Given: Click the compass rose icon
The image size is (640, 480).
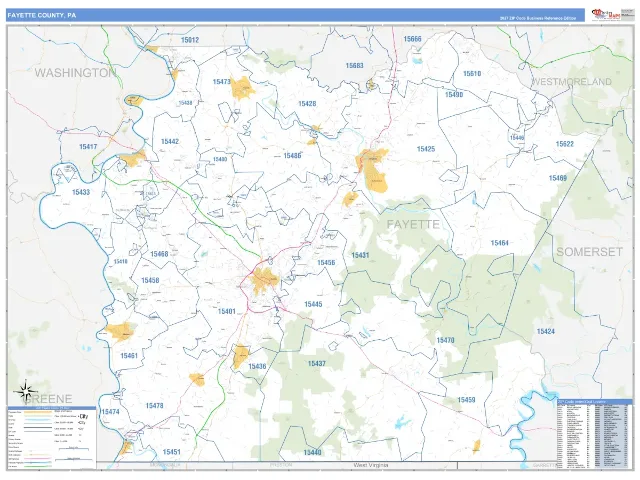Looking at the screenshot, I should click(25, 392).
